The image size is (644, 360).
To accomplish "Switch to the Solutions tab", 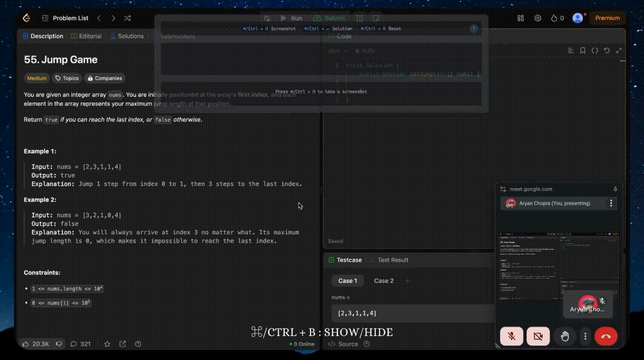I will coord(127,36).
